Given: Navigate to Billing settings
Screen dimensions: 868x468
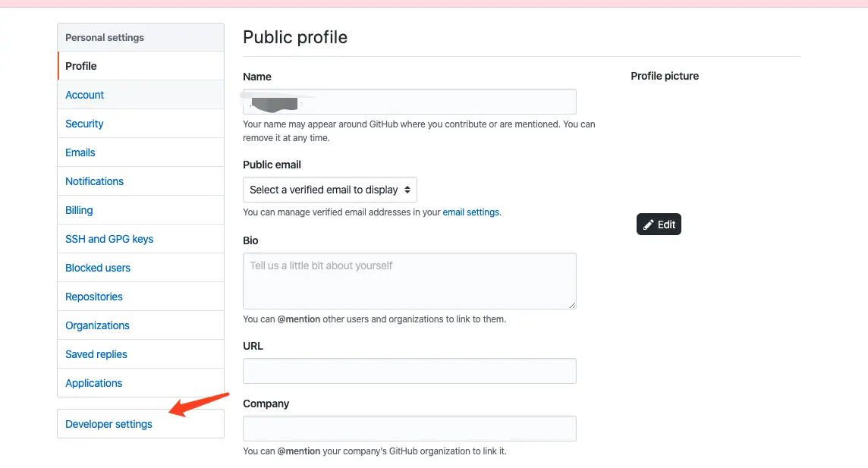Looking at the screenshot, I should point(79,210).
